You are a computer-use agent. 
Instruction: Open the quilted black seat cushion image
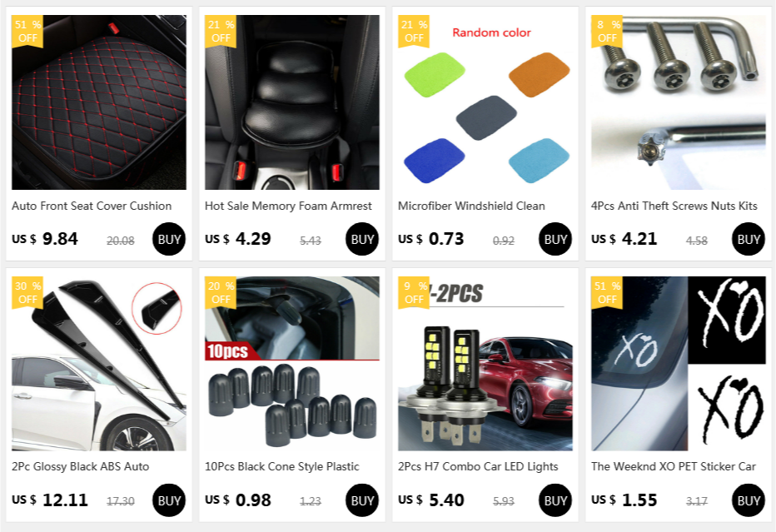(x=99, y=102)
